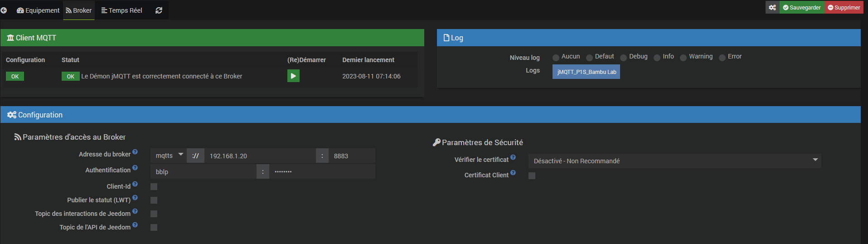868x244 pixels.
Task: Open the mqtts protocol dropdown
Action: pos(168,156)
